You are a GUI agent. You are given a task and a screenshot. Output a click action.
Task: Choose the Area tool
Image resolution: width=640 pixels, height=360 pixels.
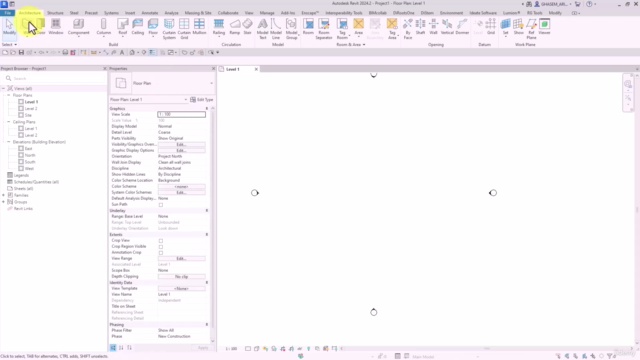click(358, 27)
